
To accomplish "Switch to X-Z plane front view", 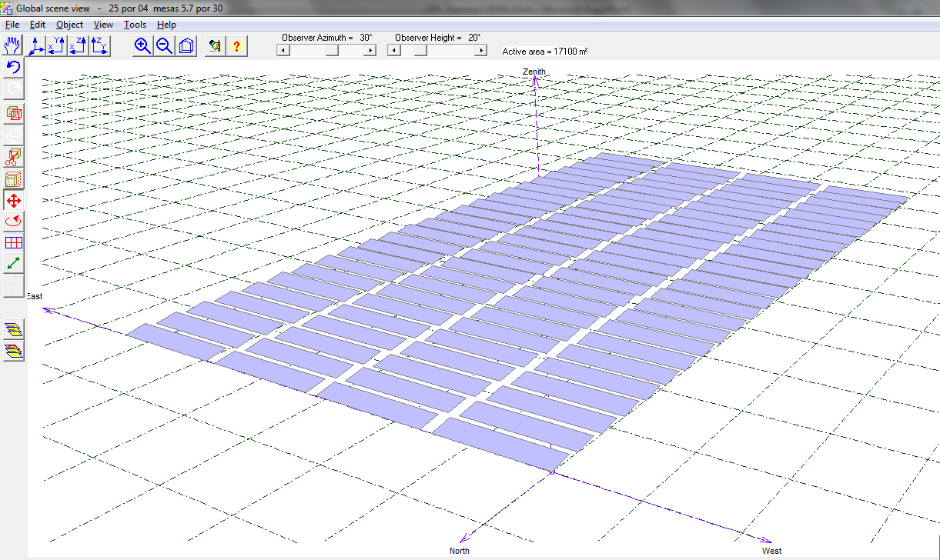I will (x=79, y=46).
